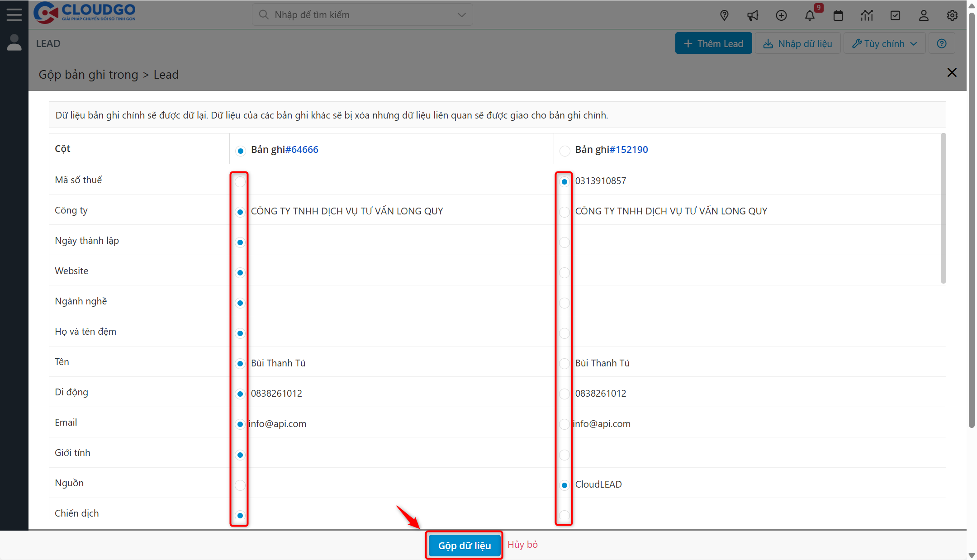Click the map location pin icon
Viewport: 977px width, 560px height.
pos(724,15)
